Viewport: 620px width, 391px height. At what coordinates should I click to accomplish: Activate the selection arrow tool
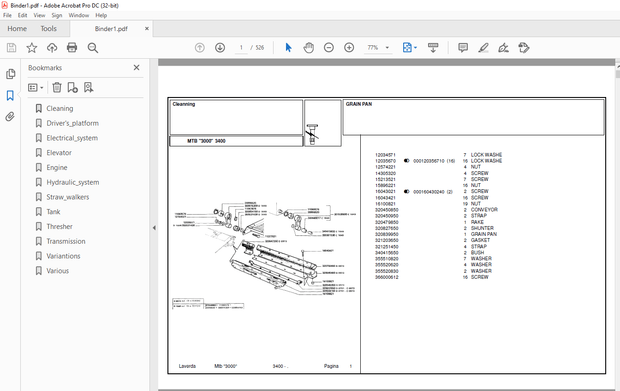[288, 48]
